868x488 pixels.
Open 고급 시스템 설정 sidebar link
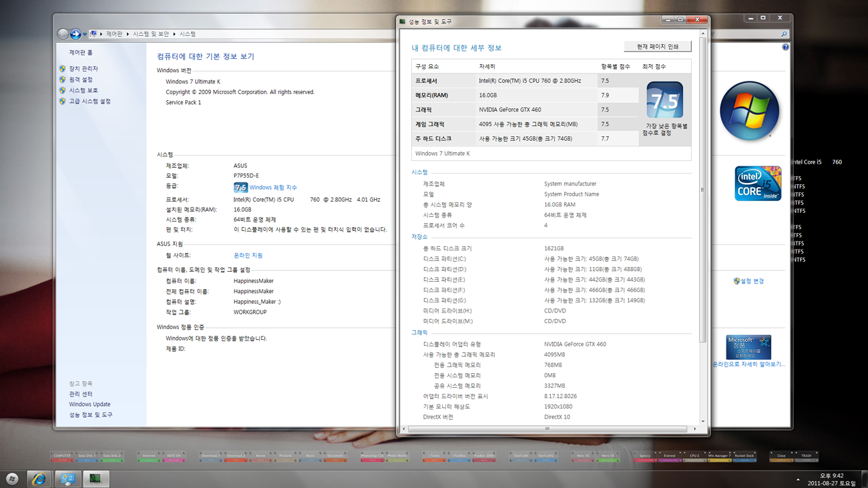pos(89,101)
